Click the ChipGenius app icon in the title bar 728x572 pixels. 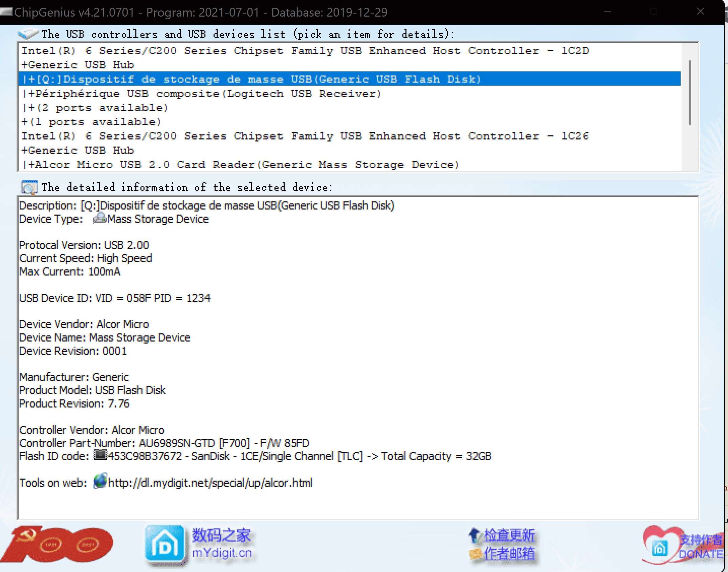[x=6, y=12]
